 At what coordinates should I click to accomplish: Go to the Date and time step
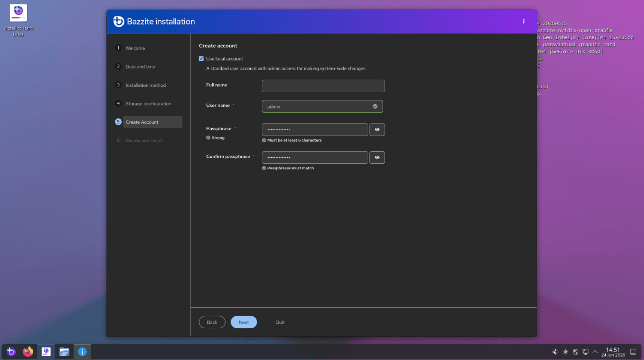[x=140, y=67]
